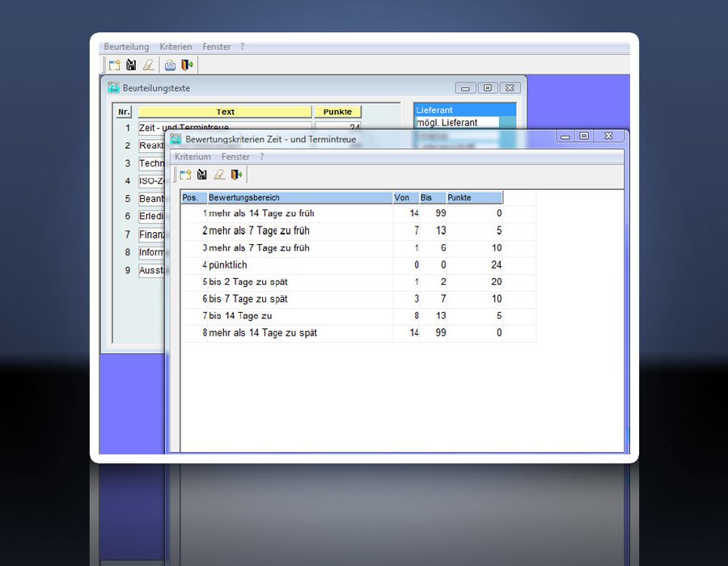Select mögl. Lieferant list entry
Viewport: 728px width, 566px height.
pos(457,122)
